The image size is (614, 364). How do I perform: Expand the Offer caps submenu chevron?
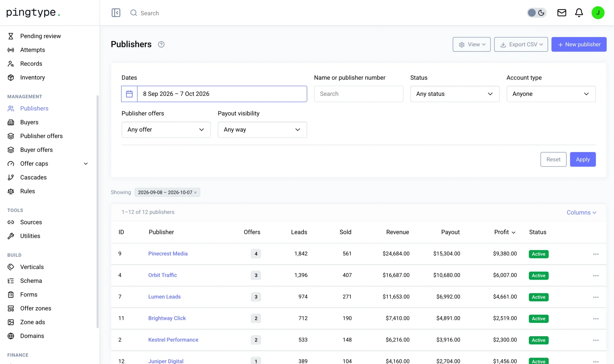(86, 164)
